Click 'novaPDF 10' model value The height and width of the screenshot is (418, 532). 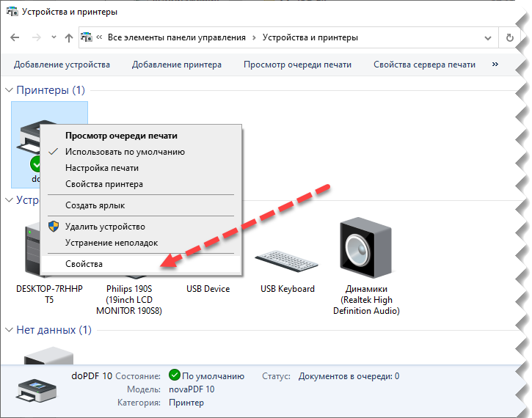pos(192,389)
